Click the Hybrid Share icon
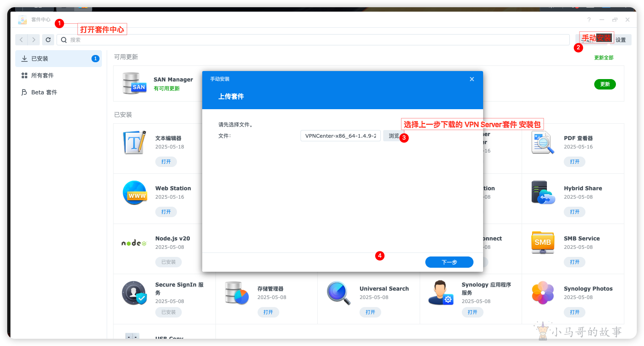 tap(543, 193)
